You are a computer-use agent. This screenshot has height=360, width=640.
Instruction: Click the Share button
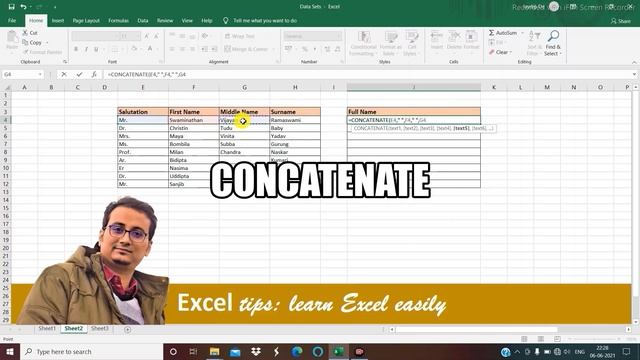point(621,21)
